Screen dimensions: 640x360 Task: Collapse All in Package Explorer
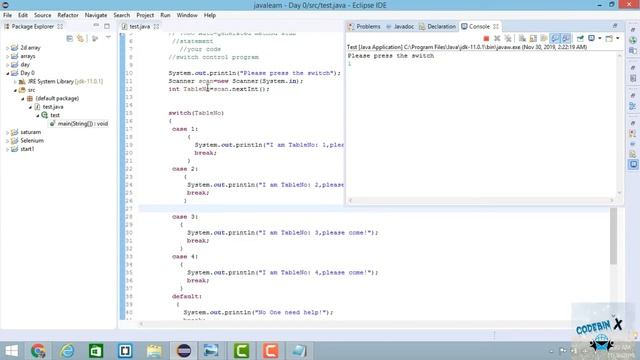pyautogui.click(x=69, y=38)
